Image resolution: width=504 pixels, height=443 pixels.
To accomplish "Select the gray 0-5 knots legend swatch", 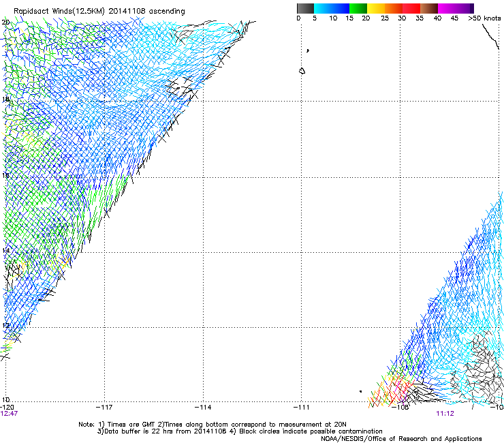I will pyautogui.click(x=305, y=8).
